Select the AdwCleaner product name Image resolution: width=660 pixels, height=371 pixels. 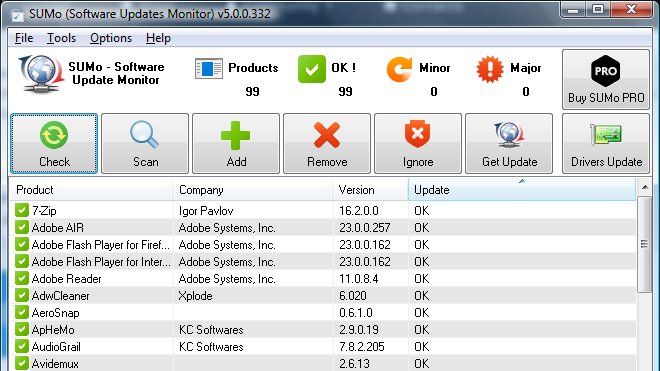click(x=61, y=296)
